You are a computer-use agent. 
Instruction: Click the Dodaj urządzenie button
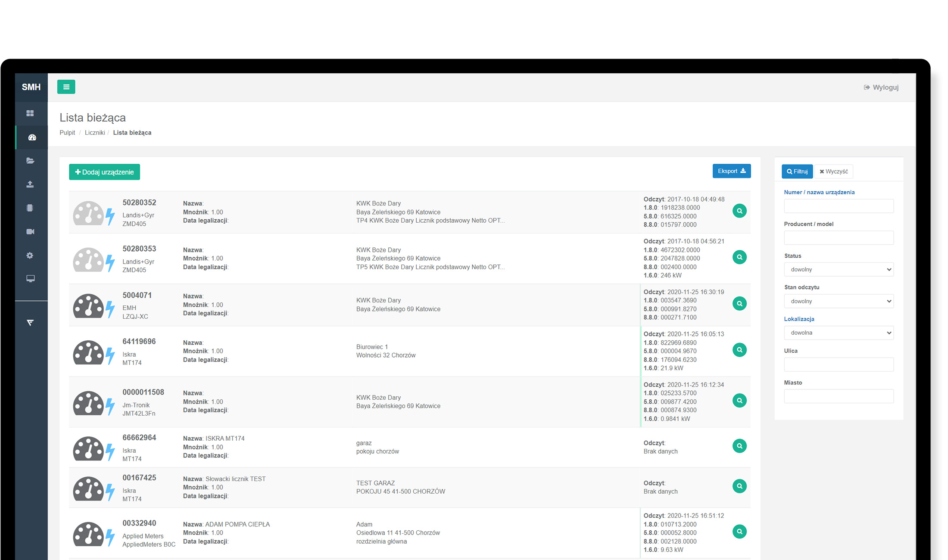tap(104, 172)
